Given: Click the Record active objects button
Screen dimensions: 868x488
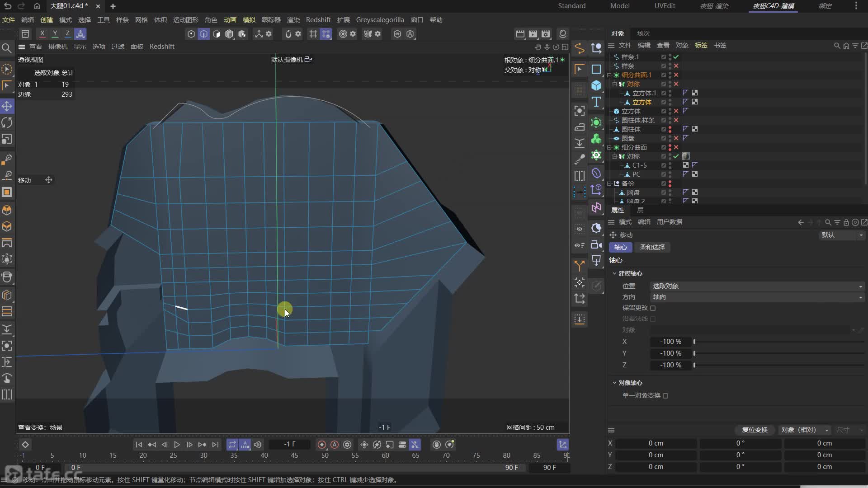Looking at the screenshot, I should (x=322, y=445).
